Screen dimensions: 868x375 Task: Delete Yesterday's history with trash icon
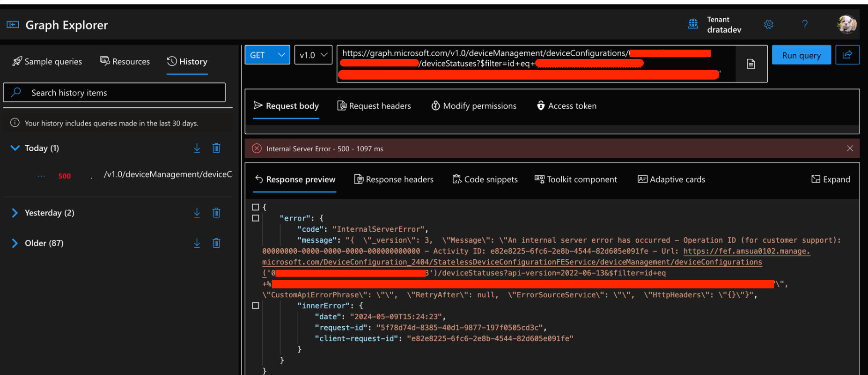[216, 213]
